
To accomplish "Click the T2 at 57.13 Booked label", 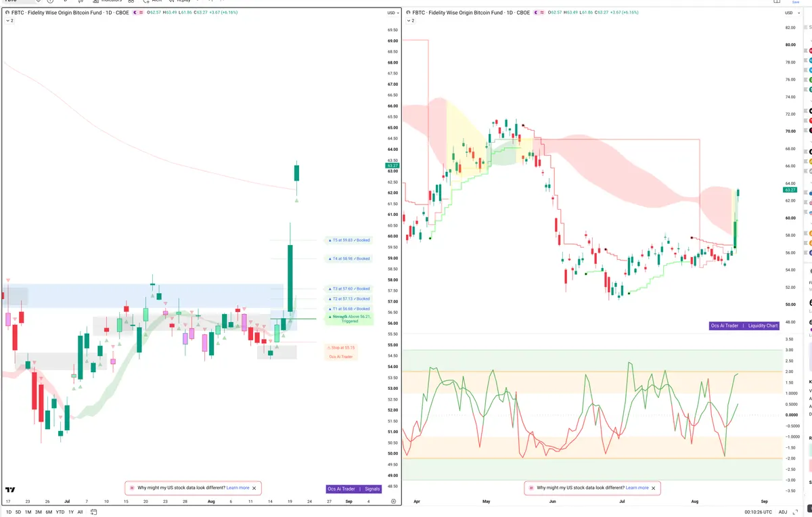I will coord(349,298).
